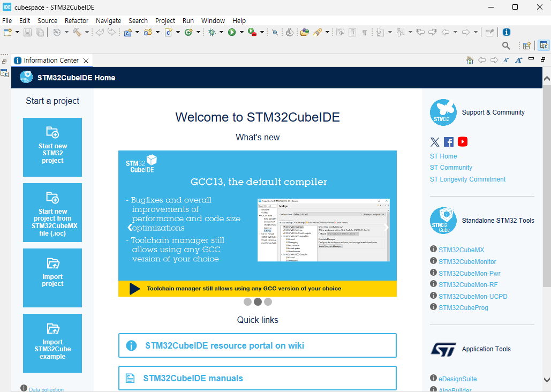Open the ST Community link
The width and height of the screenshot is (551, 392).
(451, 167)
